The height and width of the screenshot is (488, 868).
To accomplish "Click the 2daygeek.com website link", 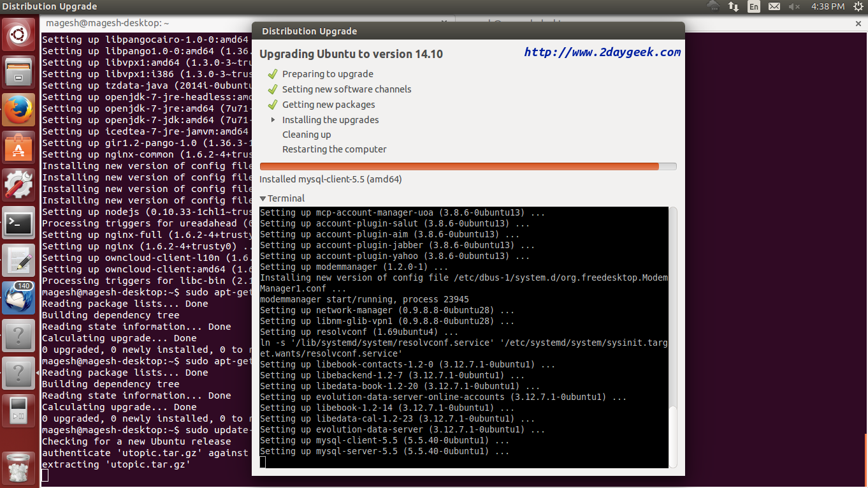I will point(602,52).
